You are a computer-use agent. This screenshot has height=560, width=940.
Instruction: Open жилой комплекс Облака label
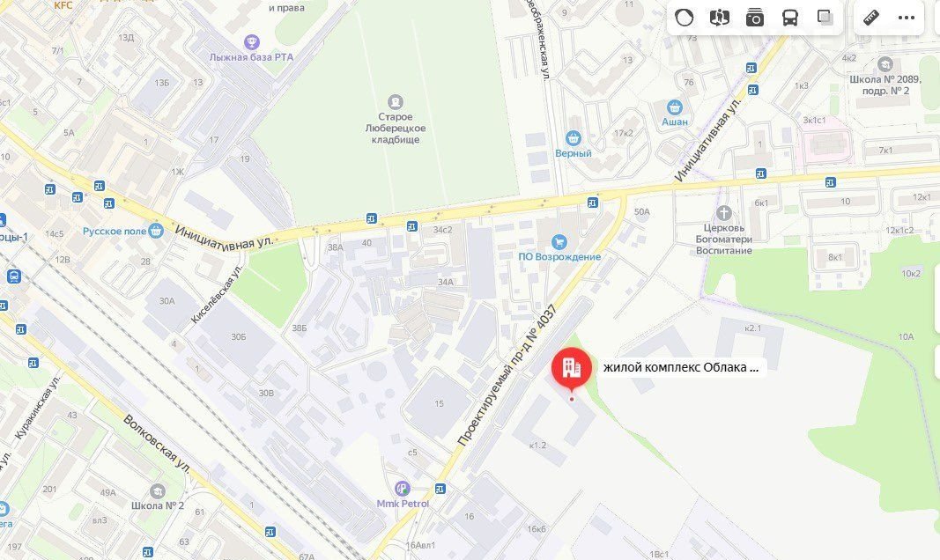pyautogui.click(x=681, y=367)
